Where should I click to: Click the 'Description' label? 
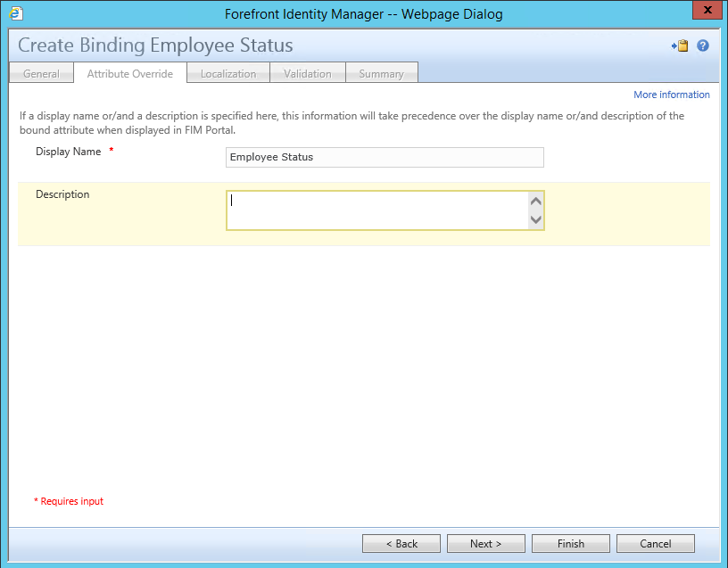click(62, 194)
